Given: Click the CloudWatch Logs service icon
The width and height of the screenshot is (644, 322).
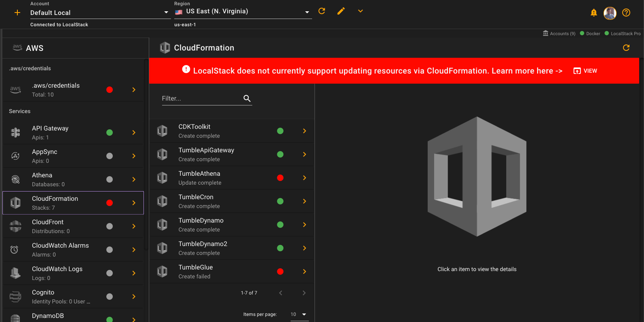Looking at the screenshot, I should click(15, 273).
